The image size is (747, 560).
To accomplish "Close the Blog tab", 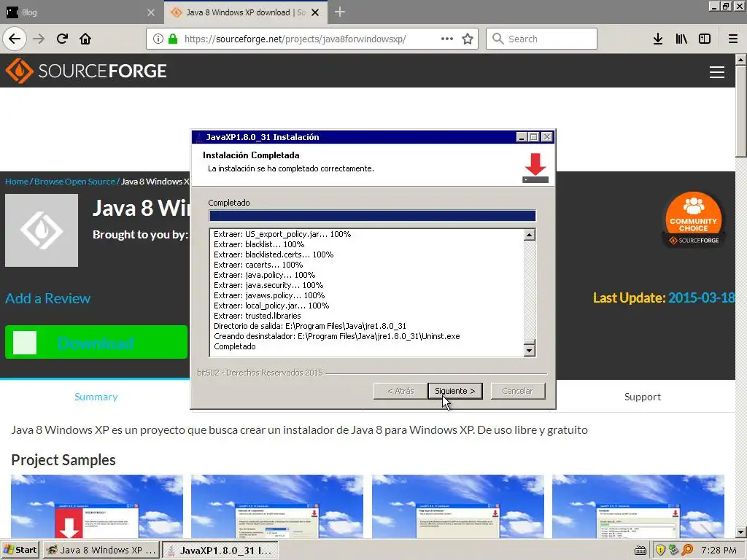I will click(x=151, y=12).
